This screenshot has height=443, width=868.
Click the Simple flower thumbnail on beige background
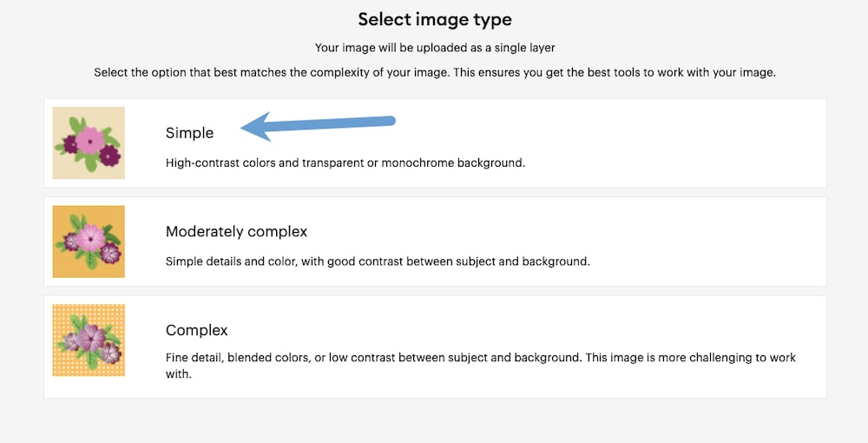(89, 142)
